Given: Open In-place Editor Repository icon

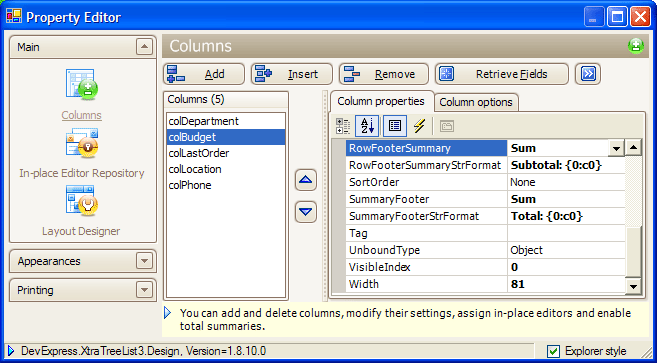Looking at the screenshot, I should tap(82, 143).
